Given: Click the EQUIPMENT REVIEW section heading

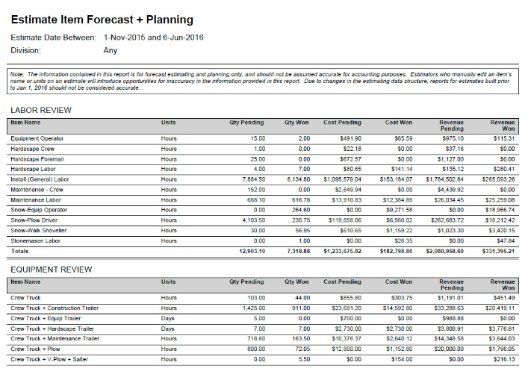Looking at the screenshot, I should (x=51, y=270).
